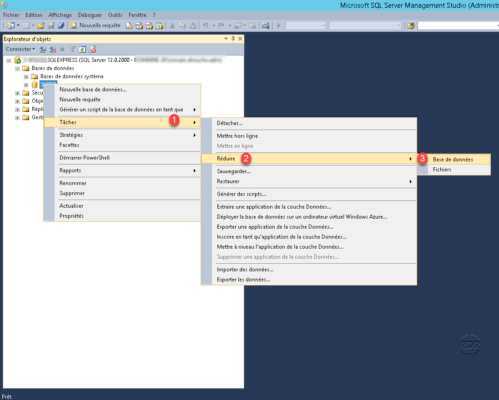Click the New Project toolbar icon
The width and height of the screenshot is (499, 400).
click(11, 25)
